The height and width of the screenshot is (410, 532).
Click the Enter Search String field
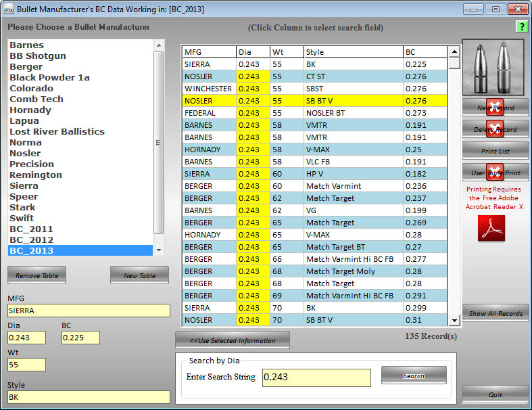(x=316, y=377)
